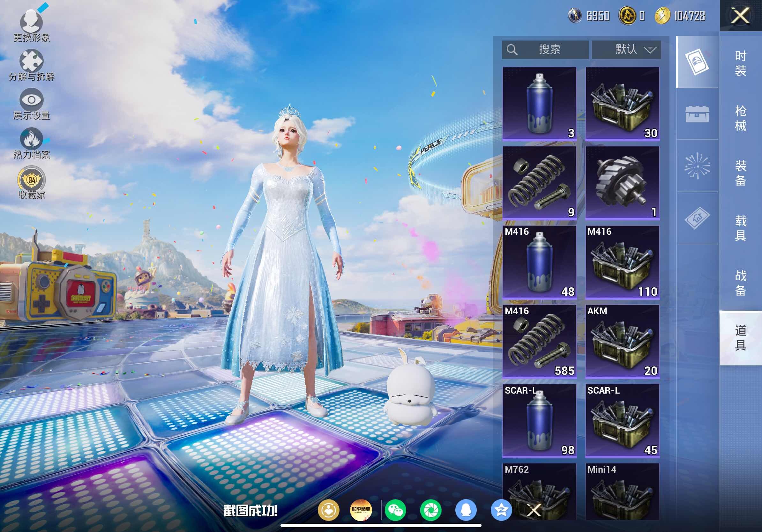Select the treasure chest category icon
Viewport: 762px width, 532px height.
(x=697, y=114)
